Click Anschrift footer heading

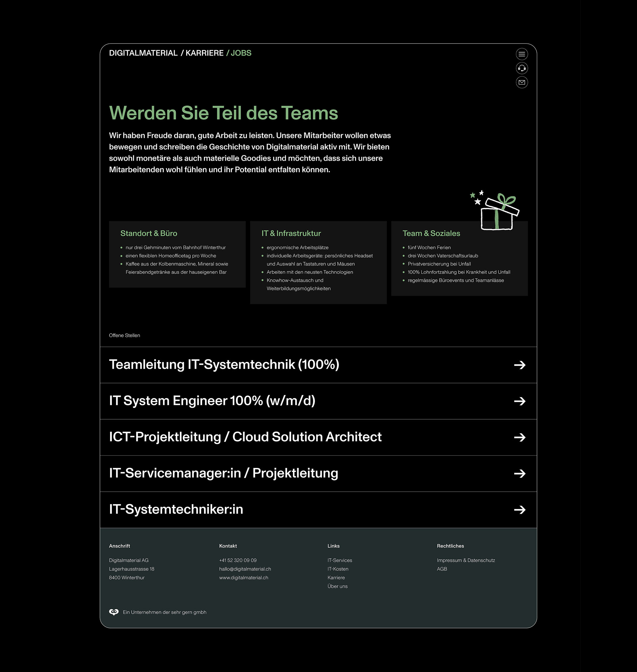click(119, 546)
